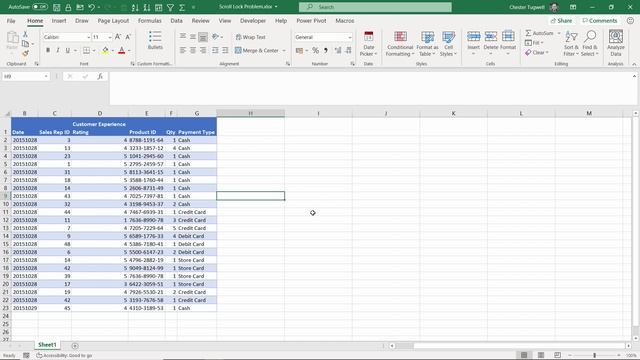Screen dimensions: 640x360
Task: Click Insert cells icon
Action: [x=473, y=36]
